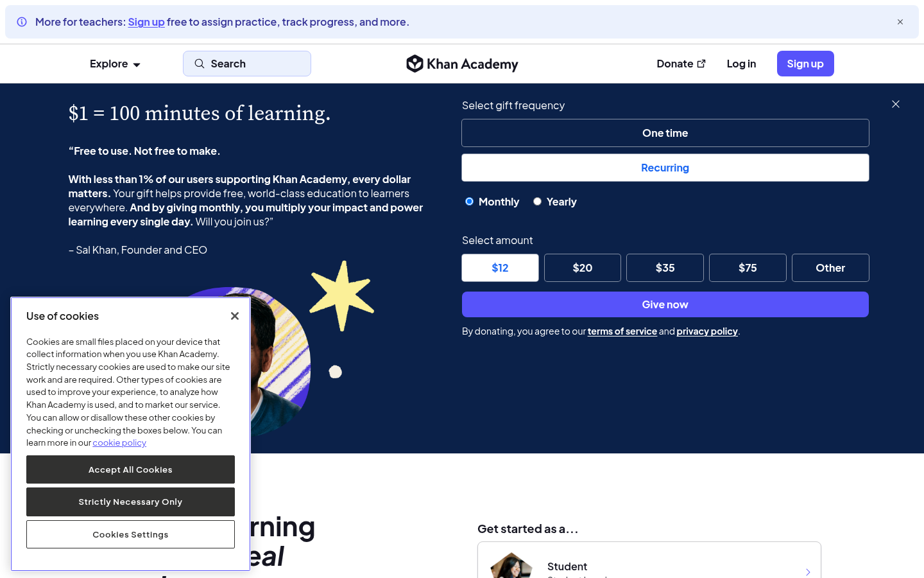Click the Log in link
The width and height of the screenshot is (924, 578).
[x=741, y=64]
